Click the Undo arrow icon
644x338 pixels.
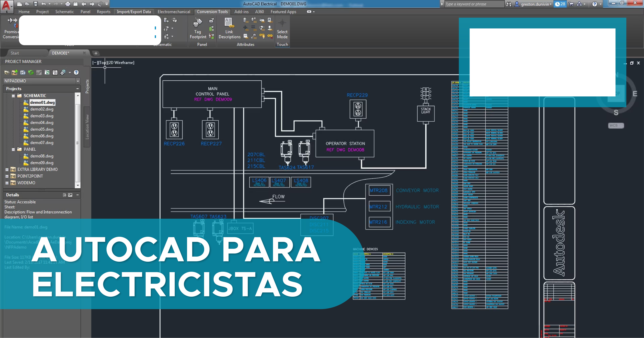(x=44, y=4)
